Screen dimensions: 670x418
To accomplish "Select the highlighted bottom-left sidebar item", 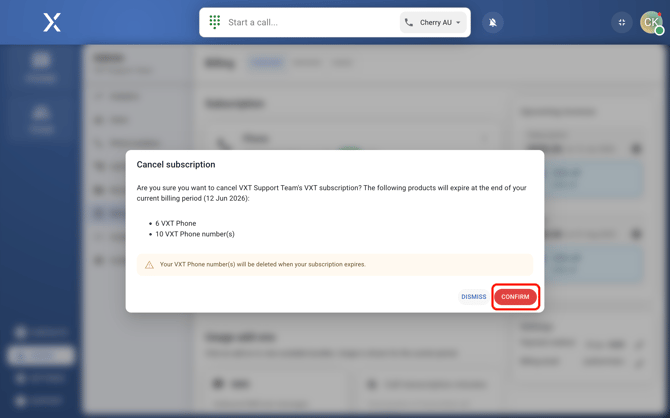I will [x=40, y=355].
